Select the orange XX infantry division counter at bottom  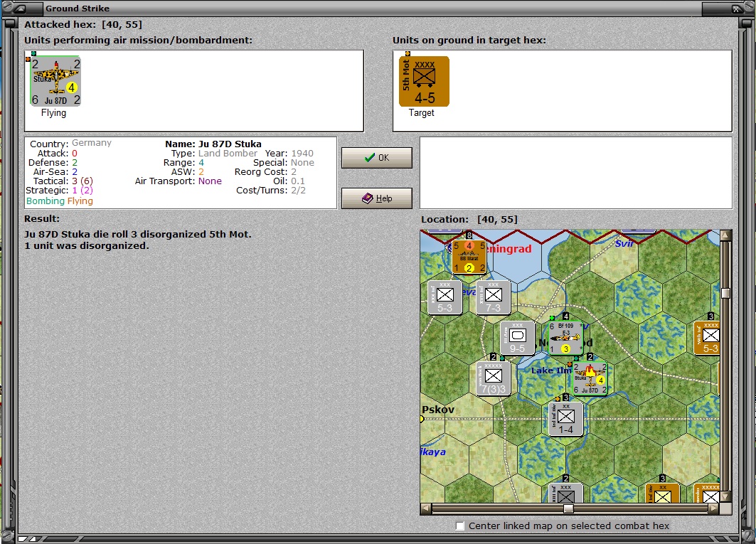[x=662, y=493]
